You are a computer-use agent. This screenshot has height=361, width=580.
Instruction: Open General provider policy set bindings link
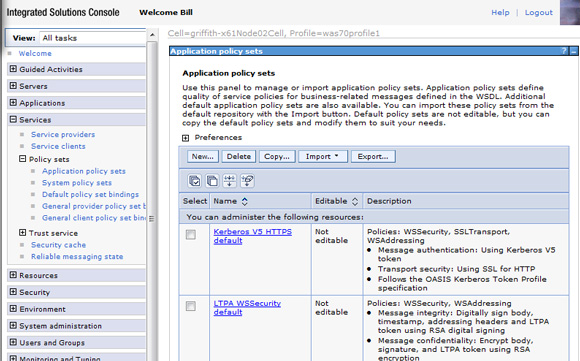click(94, 206)
